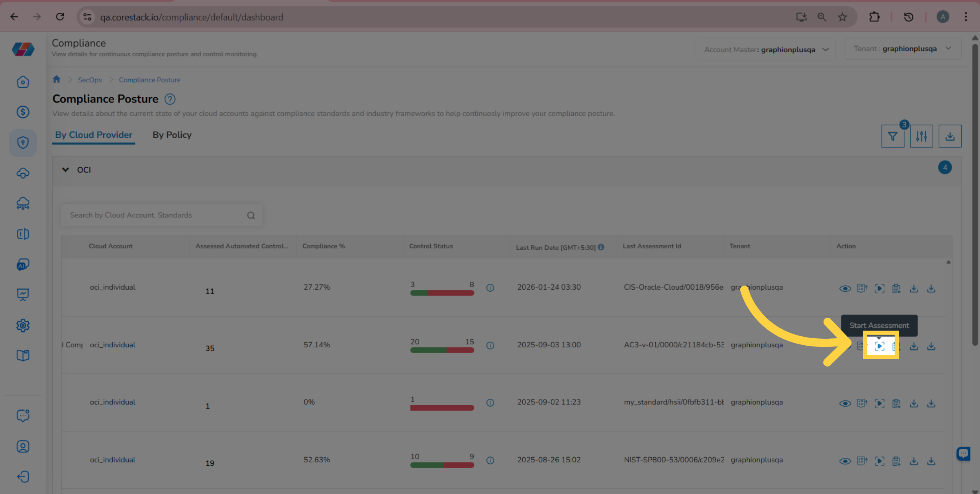980x494 pixels.
Task: Open the Account Master graphionplusqa dropdown
Action: click(766, 49)
